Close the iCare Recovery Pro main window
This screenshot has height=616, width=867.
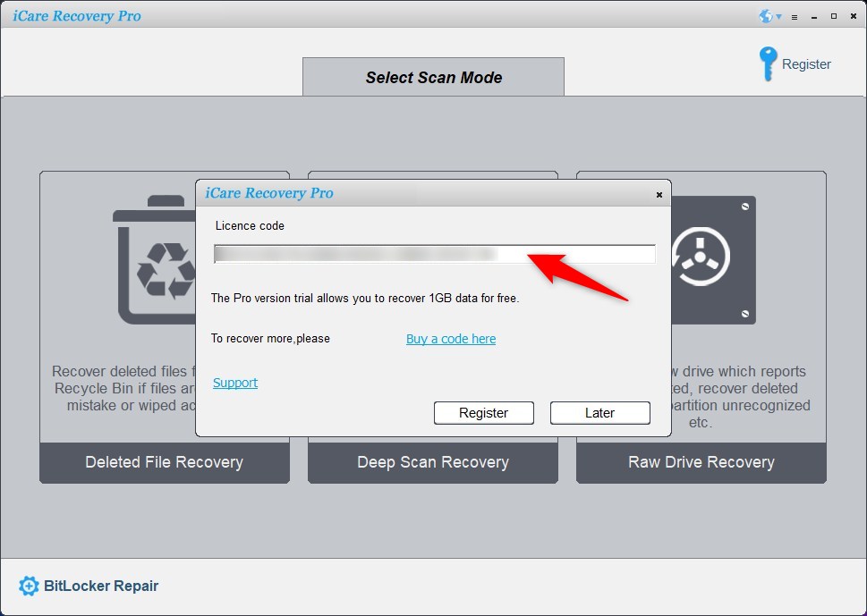click(x=854, y=17)
